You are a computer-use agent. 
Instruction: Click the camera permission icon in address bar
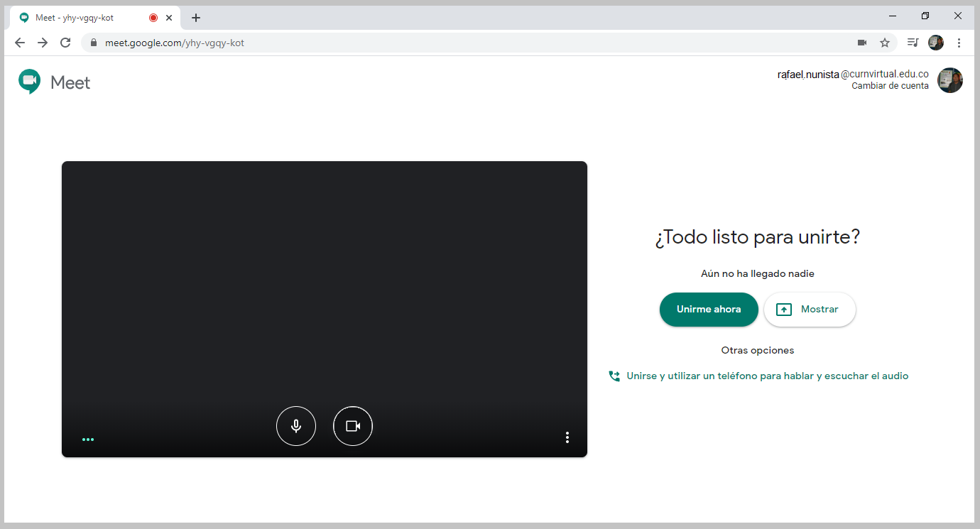pos(862,43)
